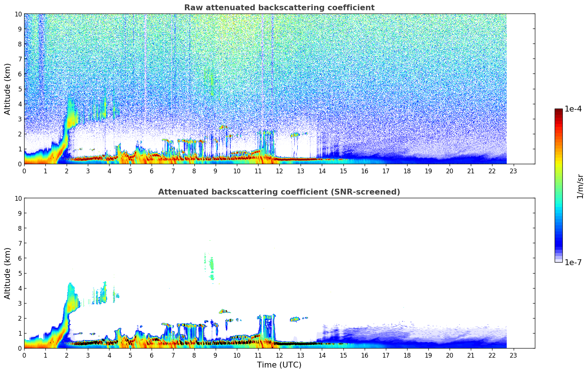This screenshot has width=588, height=373.
Task: Click the "1e-7" colorbar minimum label
Action: [573, 262]
